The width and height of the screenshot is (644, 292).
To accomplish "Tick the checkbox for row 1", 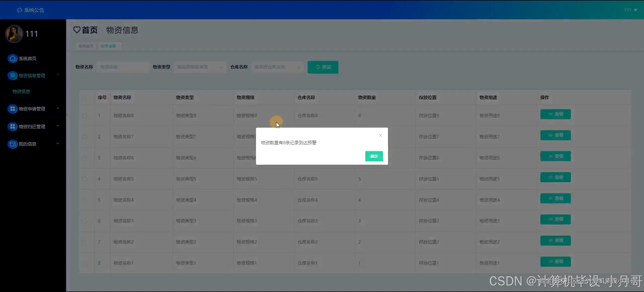I will click(85, 116).
